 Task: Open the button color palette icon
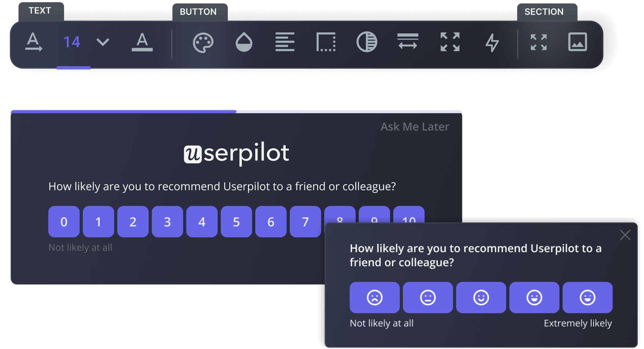click(203, 42)
